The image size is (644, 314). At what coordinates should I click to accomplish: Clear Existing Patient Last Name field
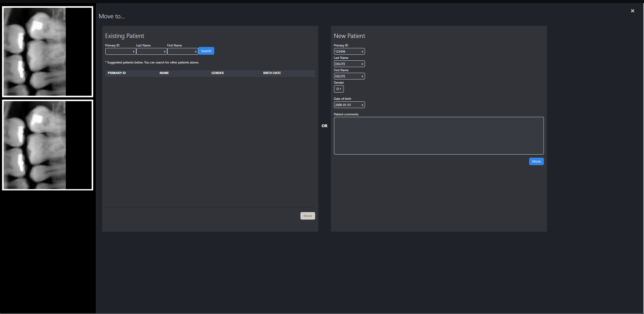[165, 52]
